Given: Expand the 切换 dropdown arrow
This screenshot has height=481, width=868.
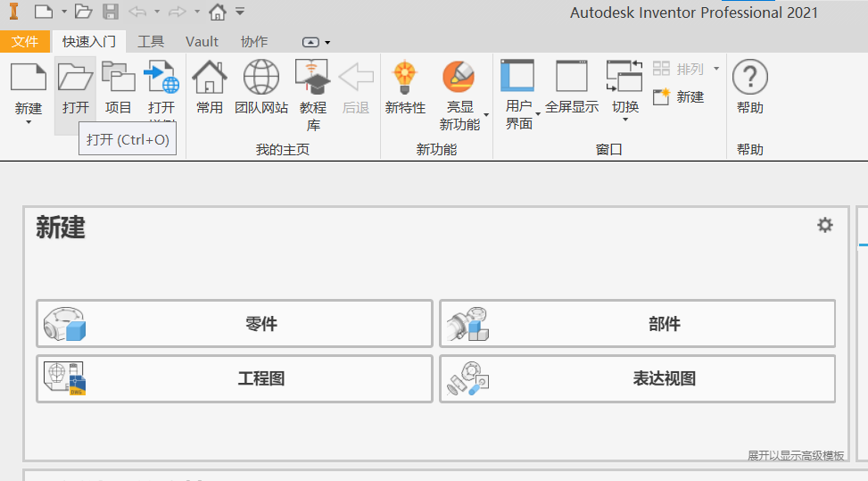Looking at the screenshot, I should tap(625, 120).
